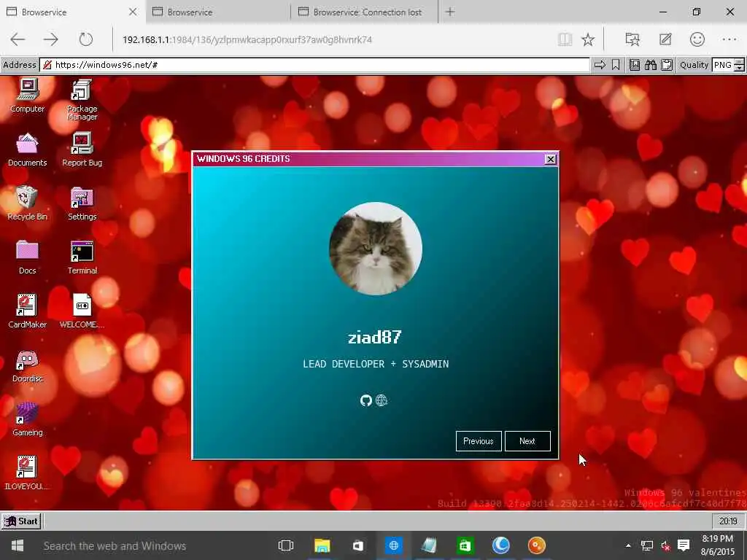Open the Documents folder icon
This screenshot has height=560, width=747.
pyautogui.click(x=27, y=149)
